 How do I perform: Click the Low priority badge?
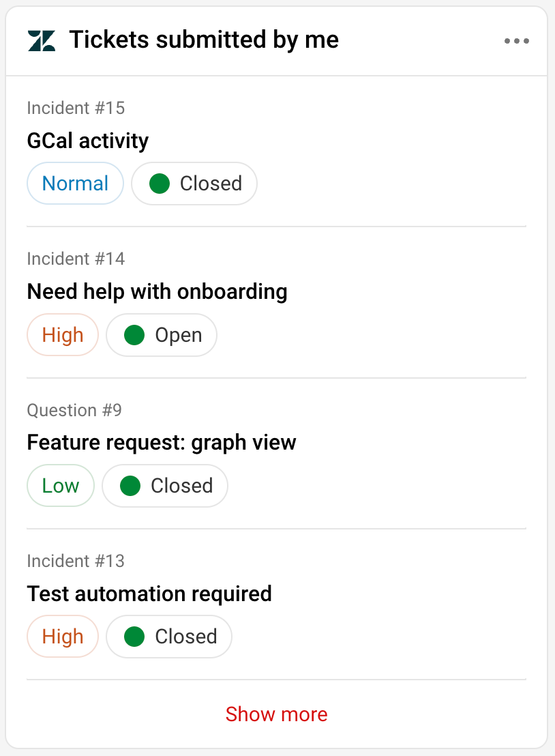point(61,486)
